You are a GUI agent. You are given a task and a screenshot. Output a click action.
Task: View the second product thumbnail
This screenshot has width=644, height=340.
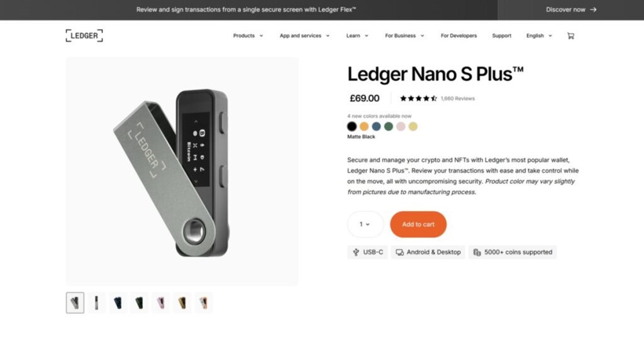(96, 303)
